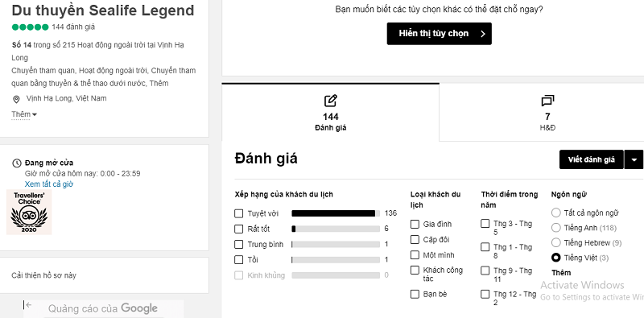Screen dimensions: 644x318
Task: Open the Xem tất cả giờ link
Action: pos(49,184)
